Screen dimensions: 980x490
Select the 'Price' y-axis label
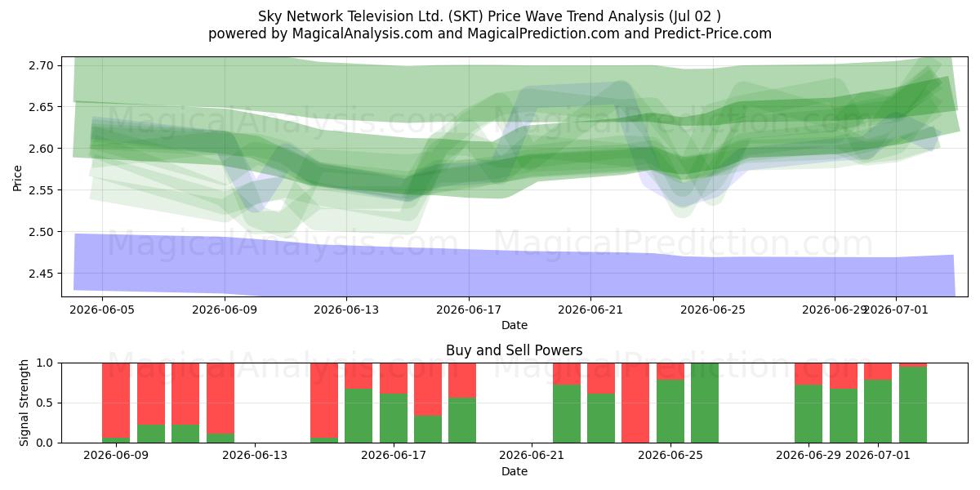point(18,177)
